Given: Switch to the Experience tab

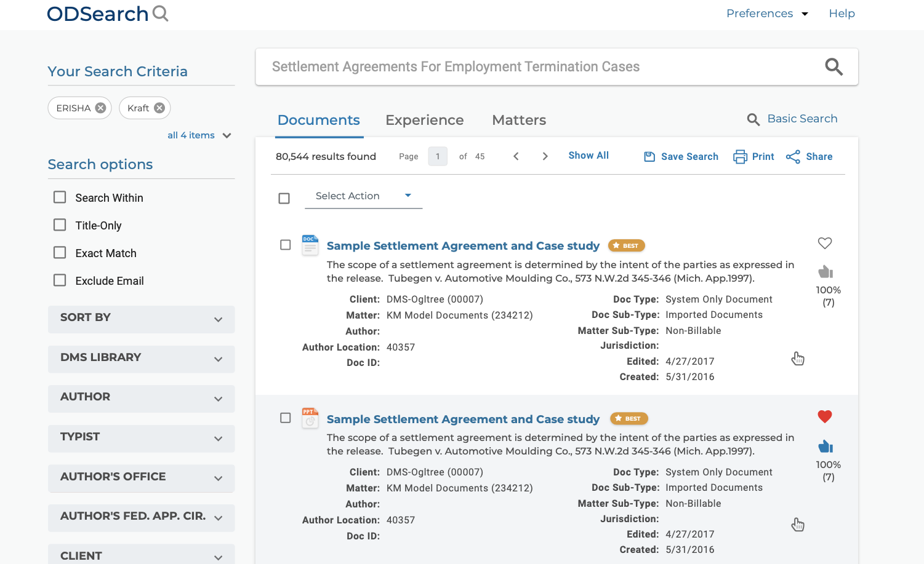Looking at the screenshot, I should pos(425,120).
